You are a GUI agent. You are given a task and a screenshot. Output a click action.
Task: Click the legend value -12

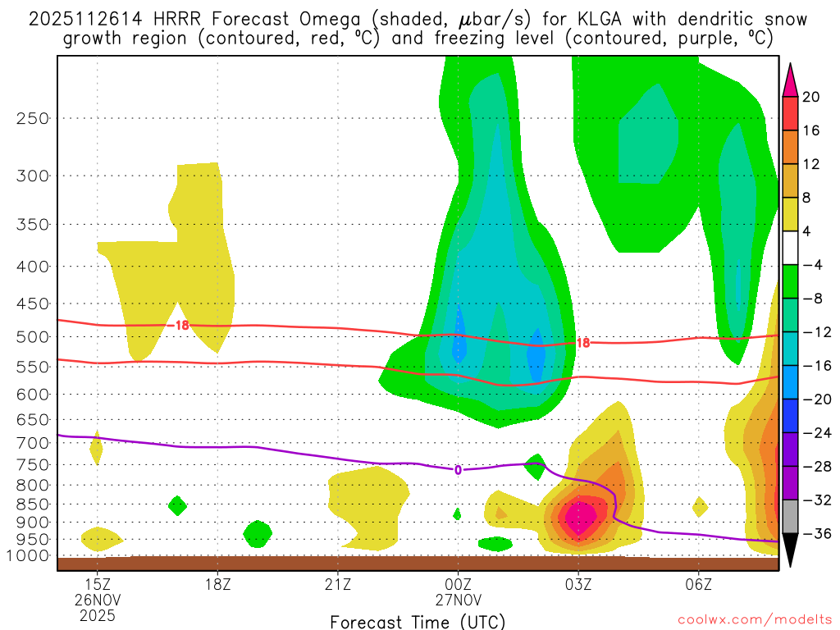click(x=816, y=332)
